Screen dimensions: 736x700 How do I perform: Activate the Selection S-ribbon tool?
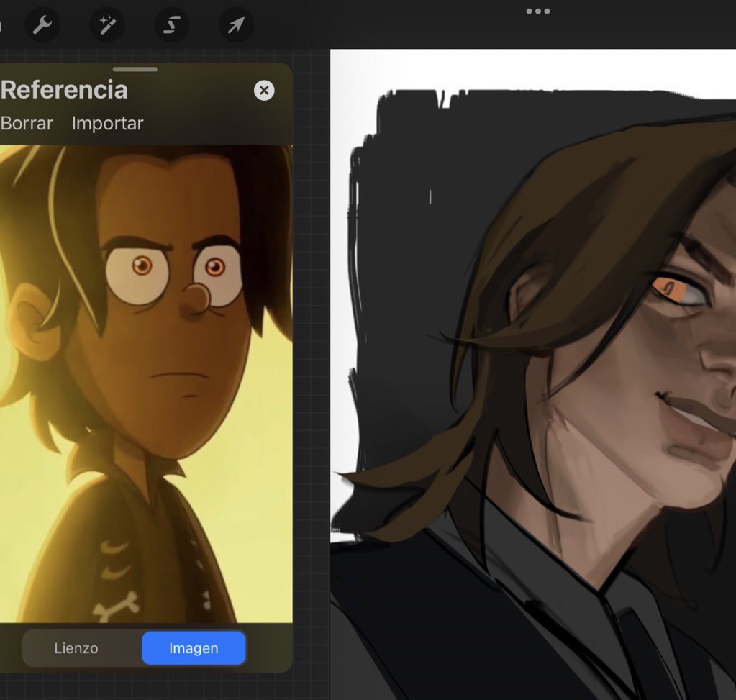click(x=172, y=24)
